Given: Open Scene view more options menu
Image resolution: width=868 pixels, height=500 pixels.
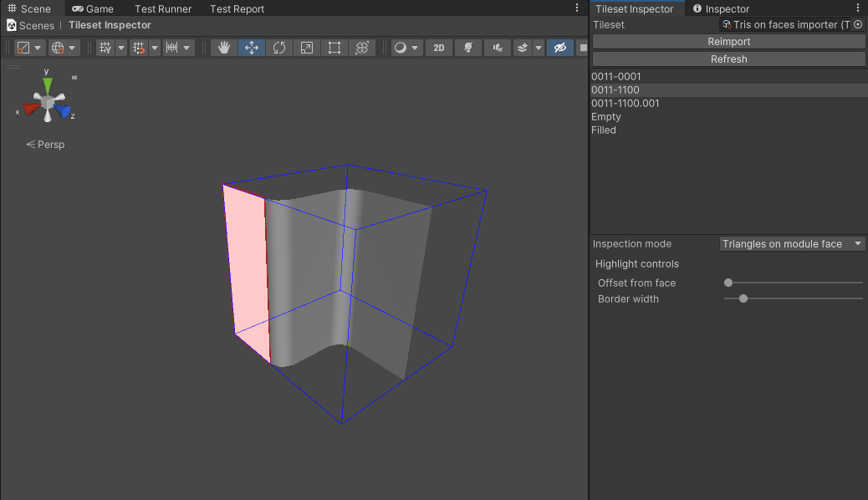Looking at the screenshot, I should point(577,8).
